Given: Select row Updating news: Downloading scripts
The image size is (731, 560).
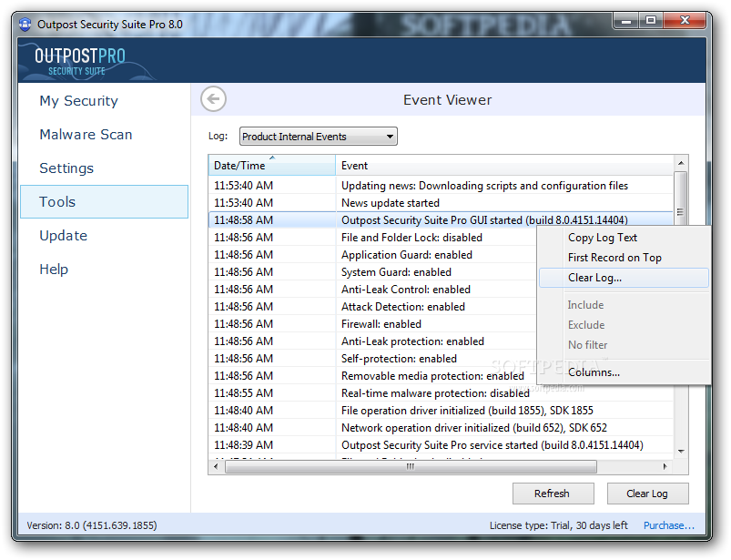Looking at the screenshot, I should (441, 186).
